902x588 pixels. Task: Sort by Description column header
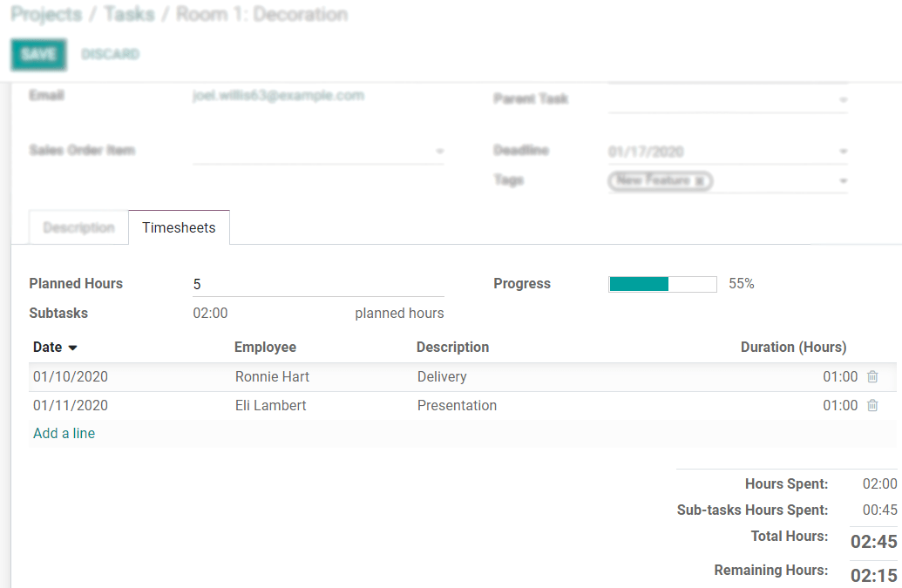[452, 348]
